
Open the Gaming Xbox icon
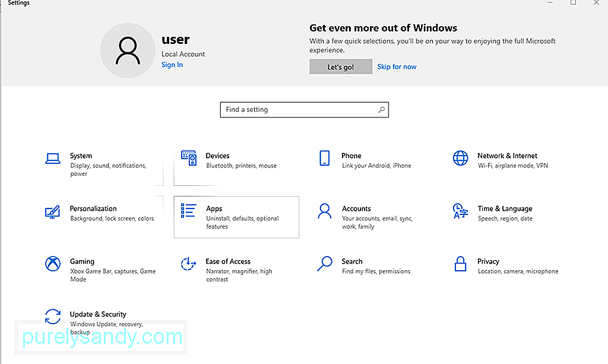click(x=53, y=264)
